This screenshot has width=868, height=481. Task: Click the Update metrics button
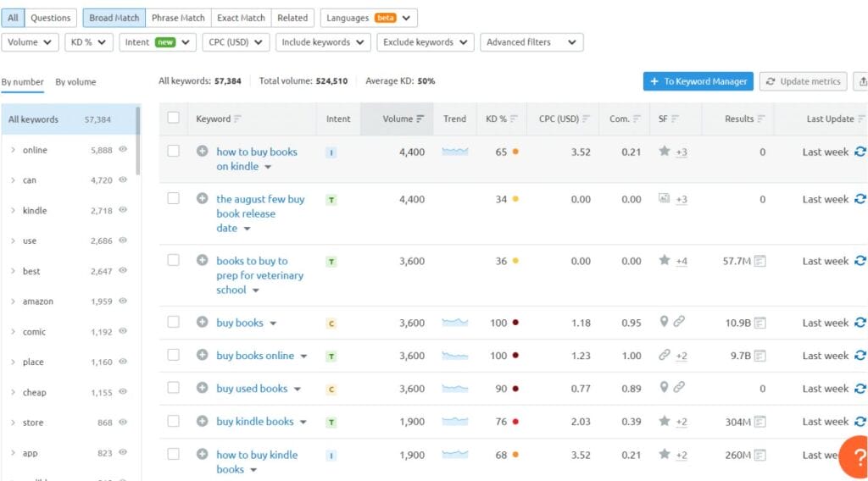804,81
